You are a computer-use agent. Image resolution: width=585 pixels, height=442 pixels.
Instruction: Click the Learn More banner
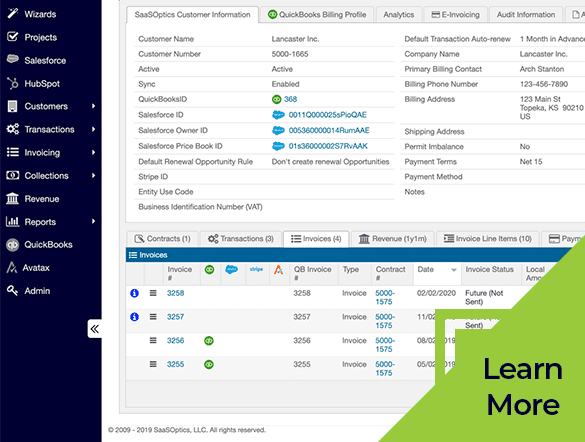(523, 387)
